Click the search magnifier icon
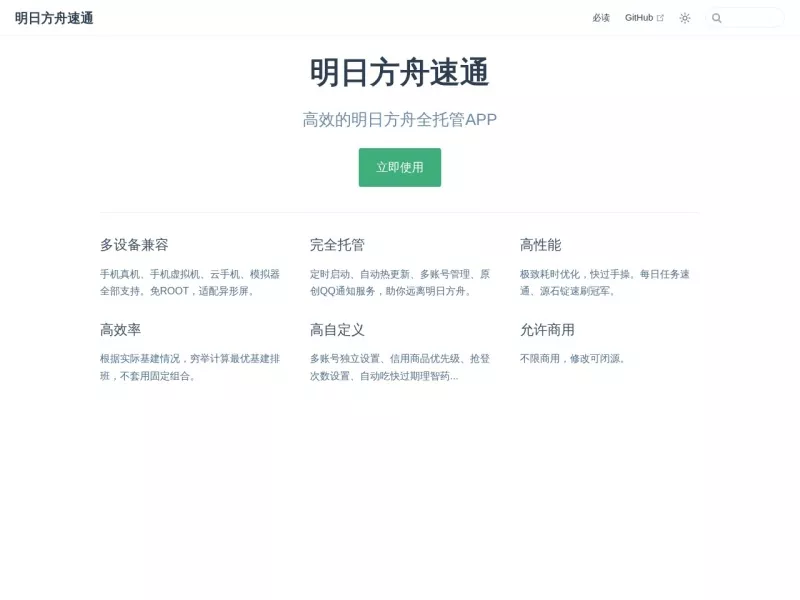The width and height of the screenshot is (800, 600). (x=716, y=18)
